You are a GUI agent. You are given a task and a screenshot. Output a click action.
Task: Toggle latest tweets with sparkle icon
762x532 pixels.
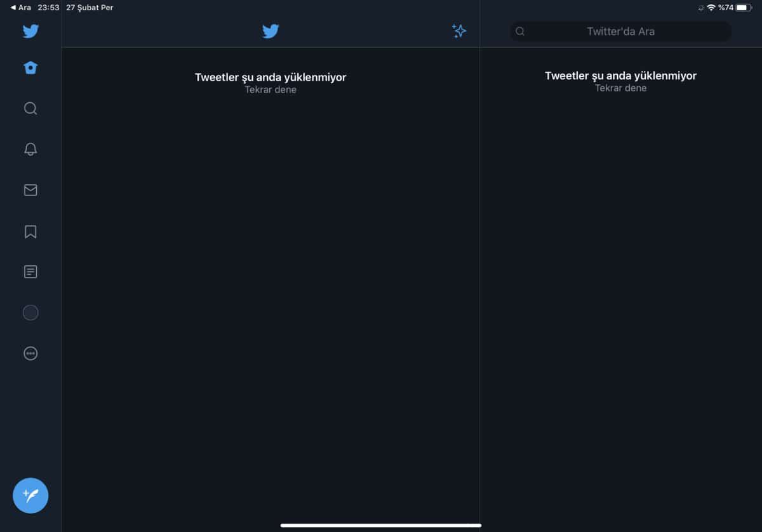pyautogui.click(x=458, y=31)
